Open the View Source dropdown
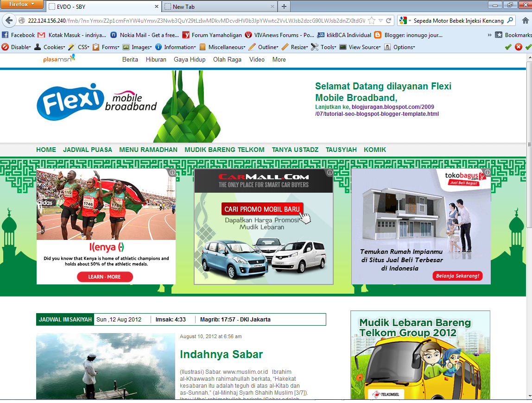 click(x=360, y=47)
